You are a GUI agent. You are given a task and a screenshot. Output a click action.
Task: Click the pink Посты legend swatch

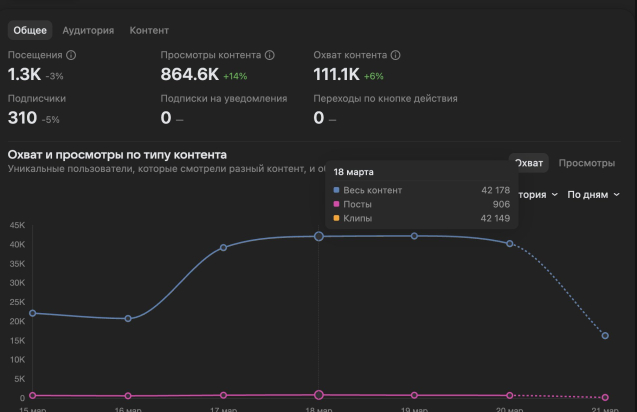pos(337,204)
